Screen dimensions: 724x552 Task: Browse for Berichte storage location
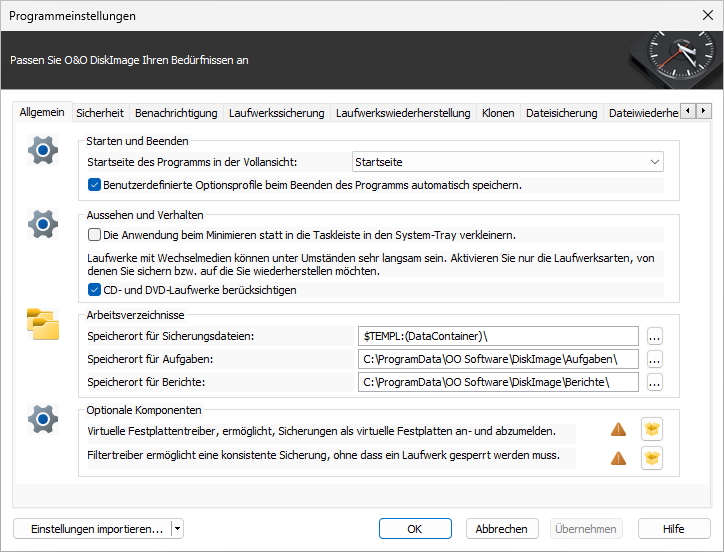coord(654,382)
